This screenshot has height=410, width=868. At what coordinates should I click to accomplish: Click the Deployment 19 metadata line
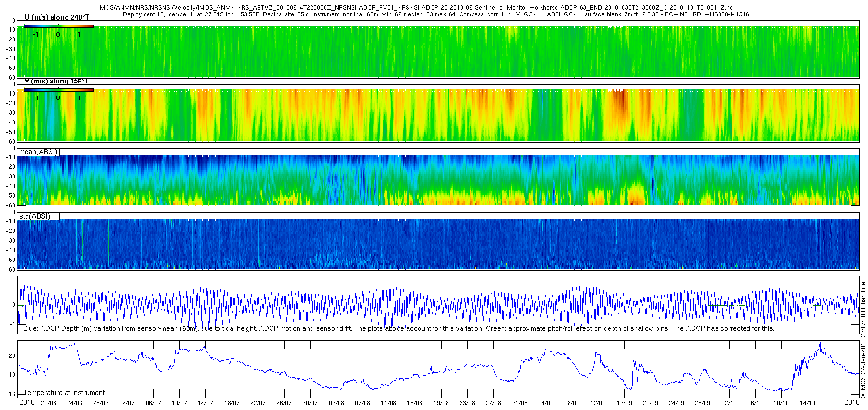[437, 14]
